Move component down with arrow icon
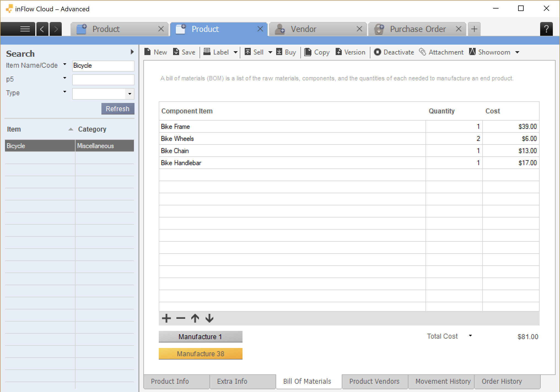This screenshot has height=392, width=560. pos(209,318)
